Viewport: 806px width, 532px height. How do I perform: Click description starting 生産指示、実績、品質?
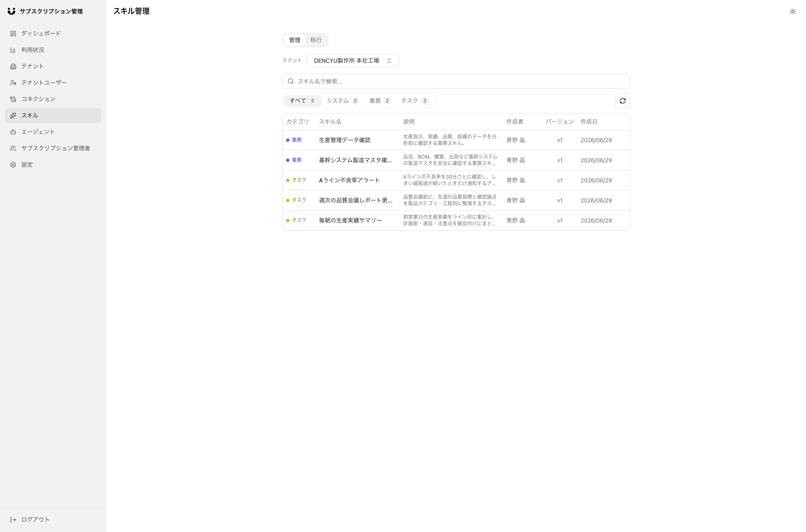pyautogui.click(x=450, y=140)
